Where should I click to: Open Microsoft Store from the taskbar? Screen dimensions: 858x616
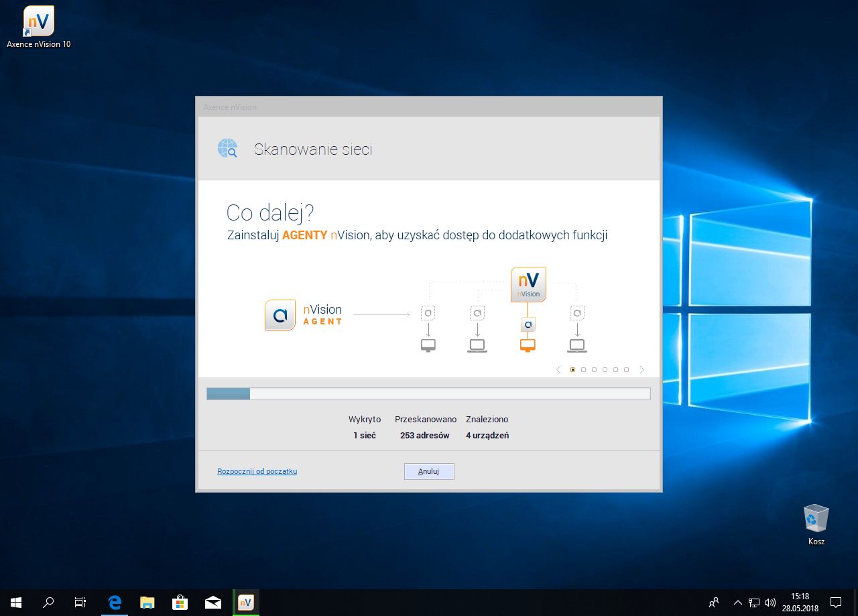(x=180, y=603)
